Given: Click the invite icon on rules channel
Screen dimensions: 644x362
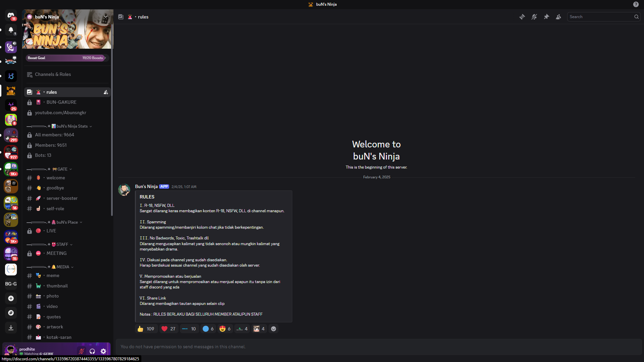Looking at the screenshot, I should coord(106,92).
